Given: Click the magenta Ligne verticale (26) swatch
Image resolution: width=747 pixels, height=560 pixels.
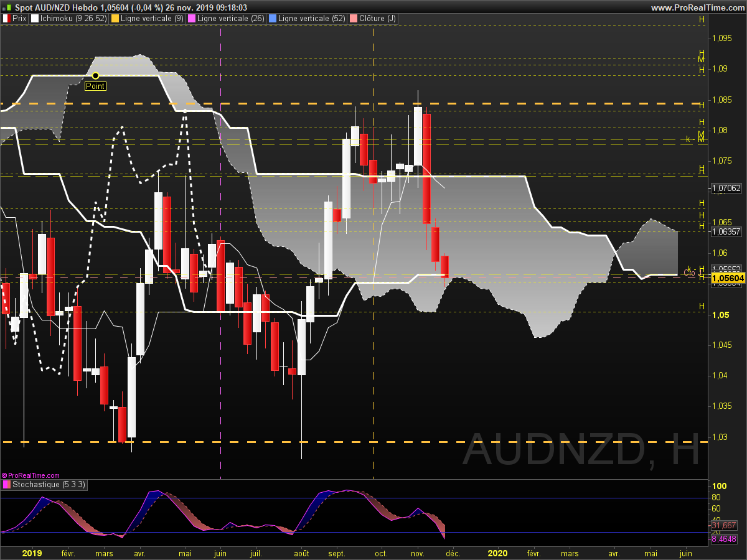Looking at the screenshot, I should point(192,19).
